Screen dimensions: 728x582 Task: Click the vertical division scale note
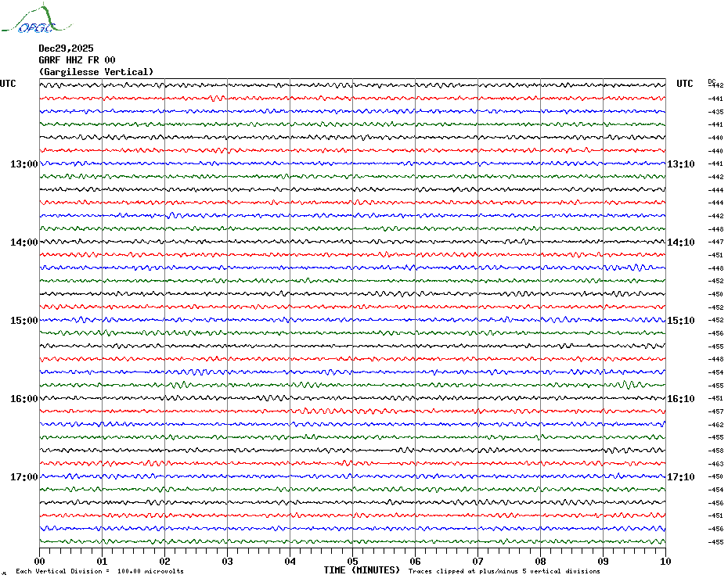(x=99, y=572)
